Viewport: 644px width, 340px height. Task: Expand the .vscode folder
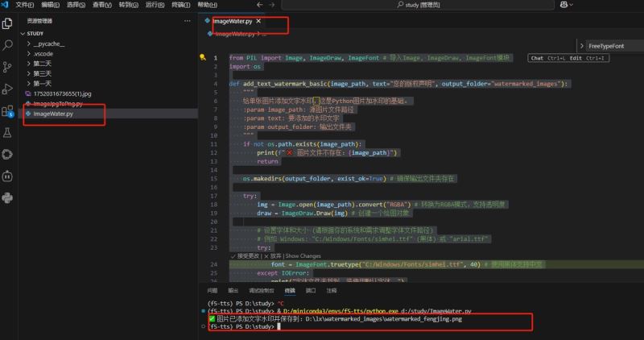[x=43, y=53]
